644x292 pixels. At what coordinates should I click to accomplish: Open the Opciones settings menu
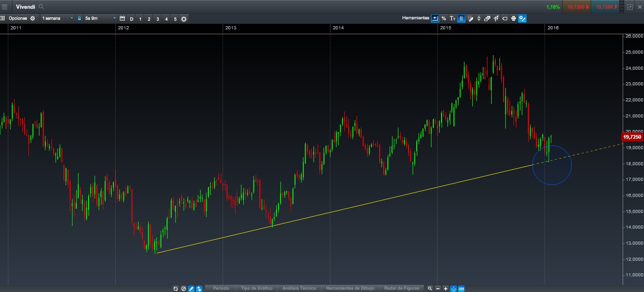click(x=21, y=18)
